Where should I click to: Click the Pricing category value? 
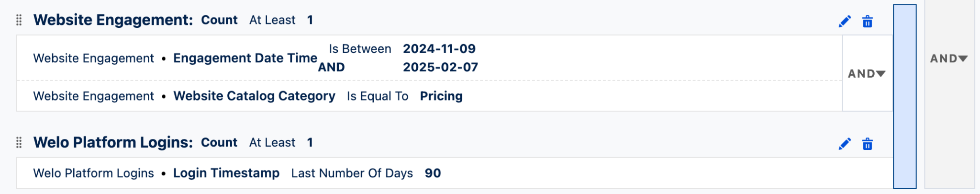pyautogui.click(x=441, y=96)
